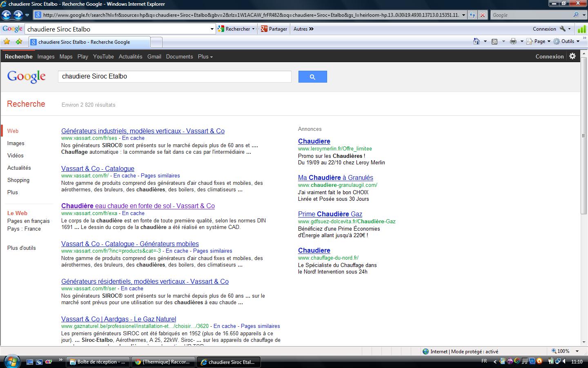
Task: Click the Add to Favorites star icon
Action: [19, 42]
